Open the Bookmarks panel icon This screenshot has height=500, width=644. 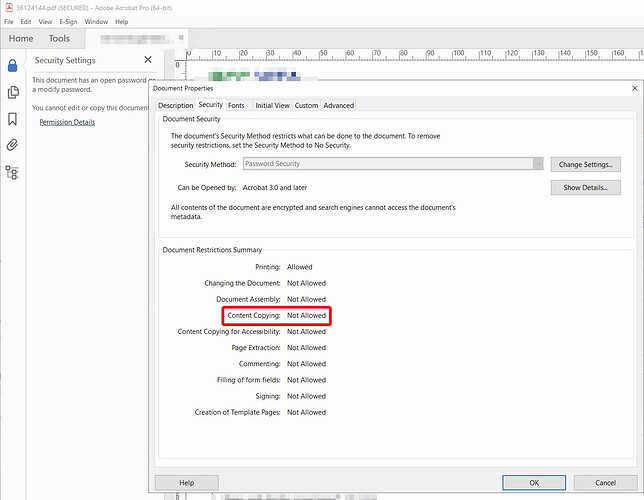pos(12,119)
